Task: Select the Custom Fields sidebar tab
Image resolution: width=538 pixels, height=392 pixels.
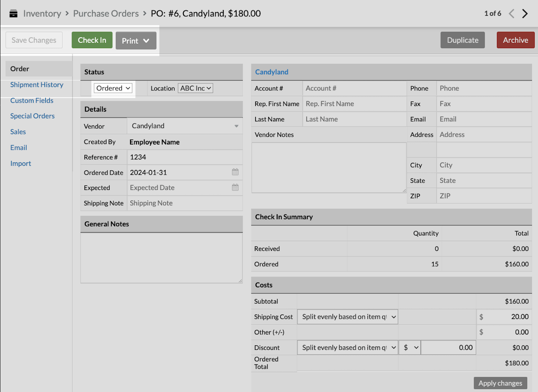Action: pos(32,100)
